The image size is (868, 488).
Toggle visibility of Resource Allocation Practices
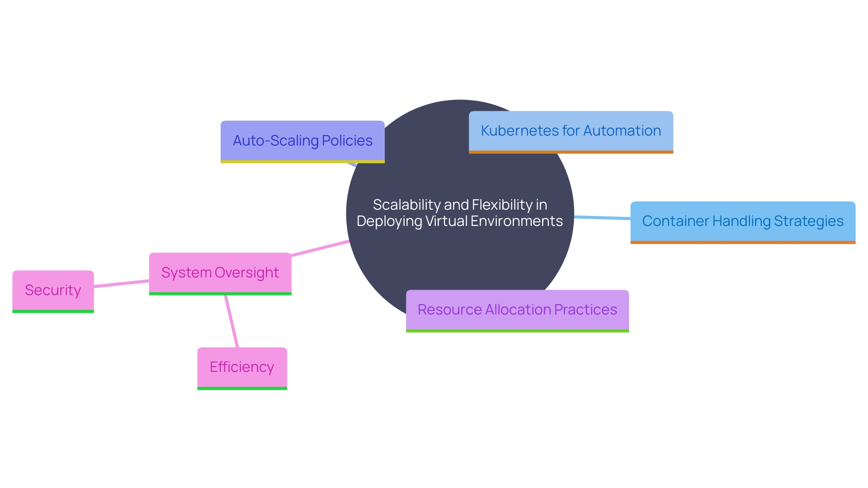pos(517,309)
